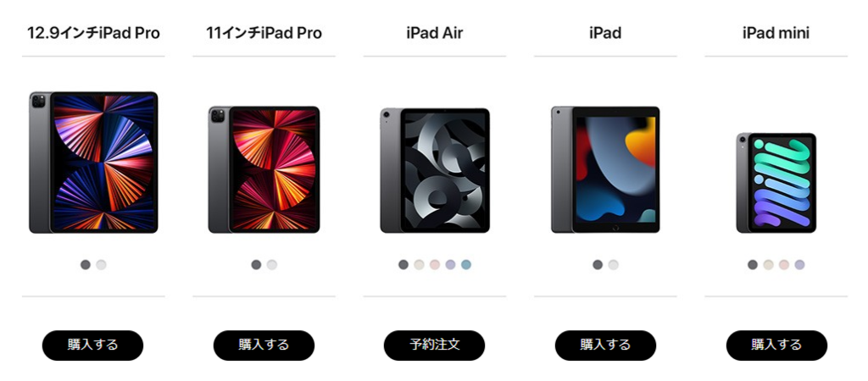Select silver swatch for 12.9-inch iPad Pro
The image size is (868, 381).
pos(101,265)
